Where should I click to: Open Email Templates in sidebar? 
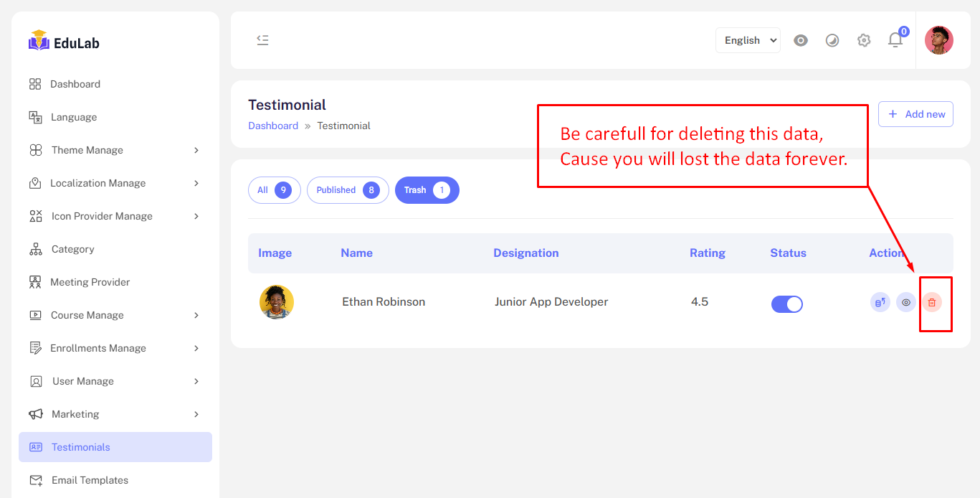point(90,480)
